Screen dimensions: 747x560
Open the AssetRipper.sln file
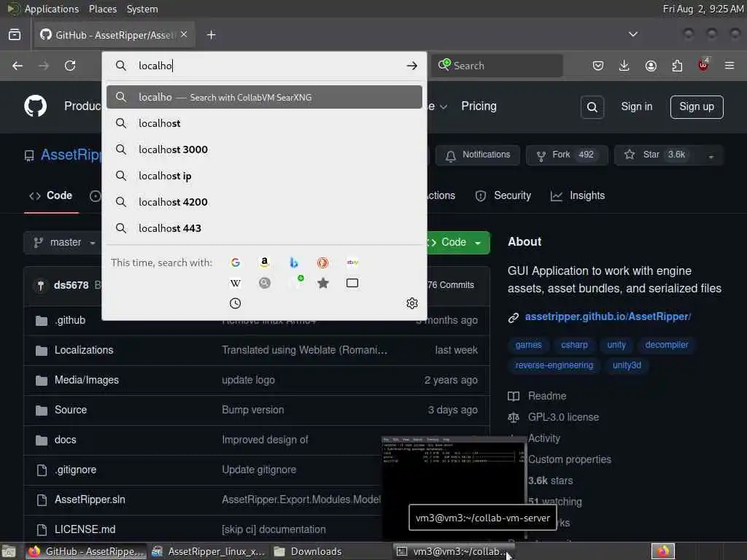click(x=90, y=499)
